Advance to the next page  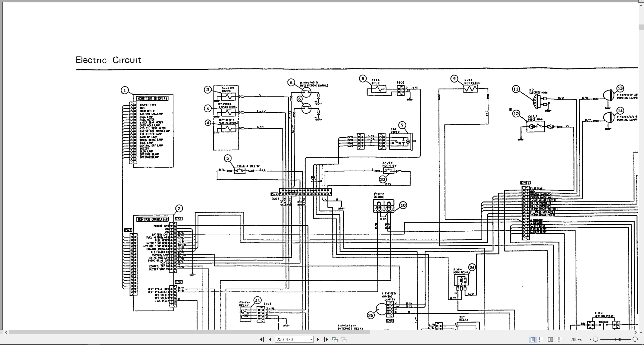click(x=318, y=339)
